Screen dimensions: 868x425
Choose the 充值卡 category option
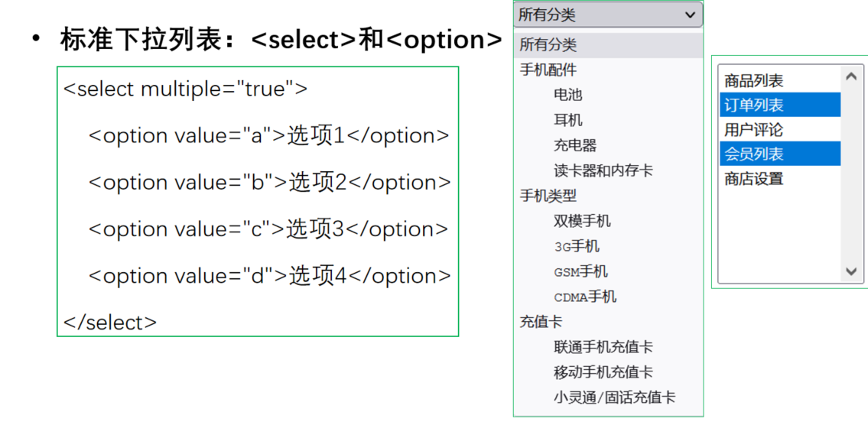(608, 322)
